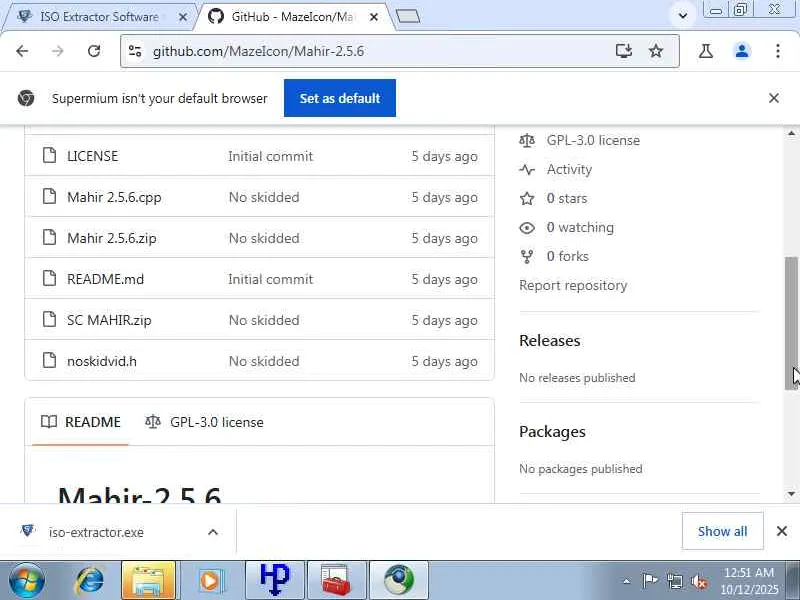Open the taskbar clock and date

[749, 581]
